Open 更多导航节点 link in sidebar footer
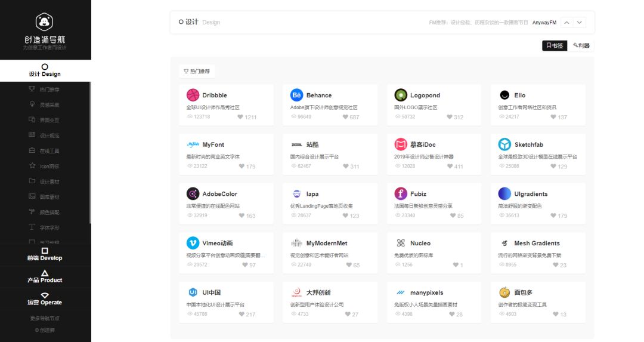644x342 pixels. click(45, 318)
